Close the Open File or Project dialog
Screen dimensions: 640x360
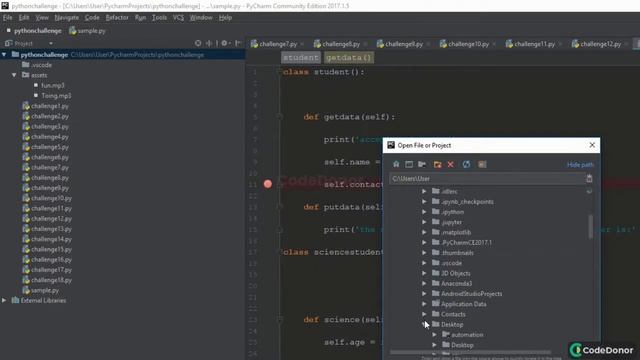click(592, 145)
